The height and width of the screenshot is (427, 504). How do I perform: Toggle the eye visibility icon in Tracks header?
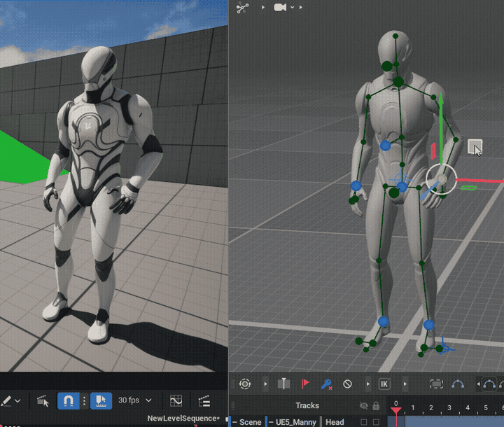pos(363,405)
